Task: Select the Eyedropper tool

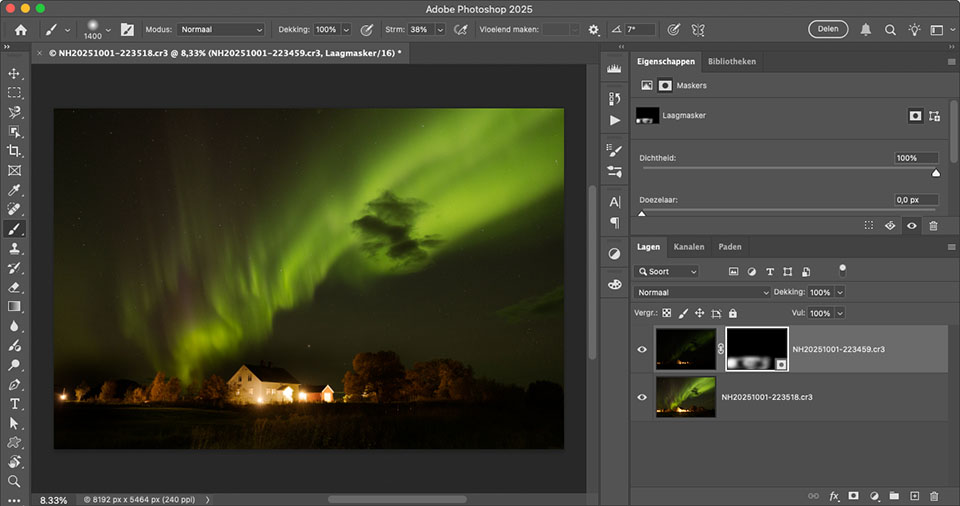Action: pos(14,190)
